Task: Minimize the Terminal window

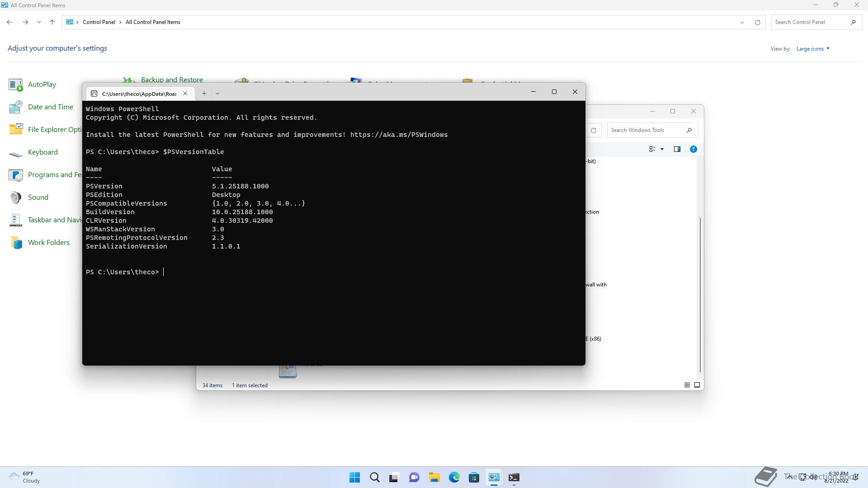Action: click(x=533, y=92)
